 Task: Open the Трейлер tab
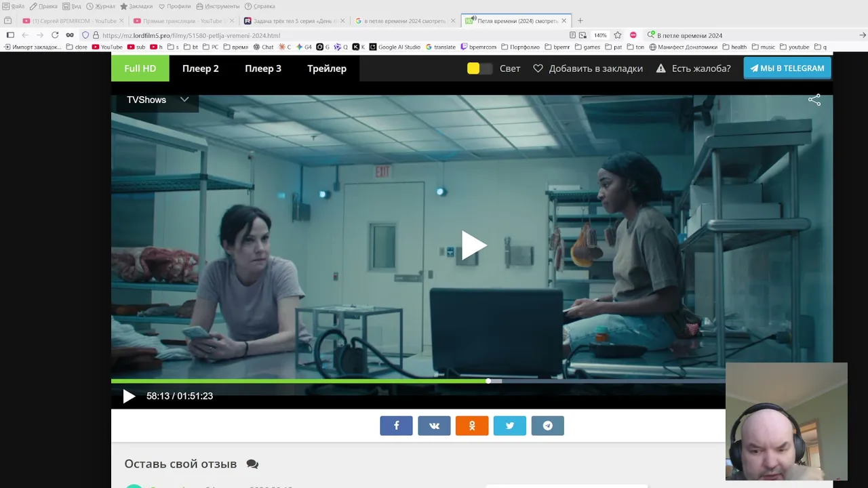(x=327, y=68)
